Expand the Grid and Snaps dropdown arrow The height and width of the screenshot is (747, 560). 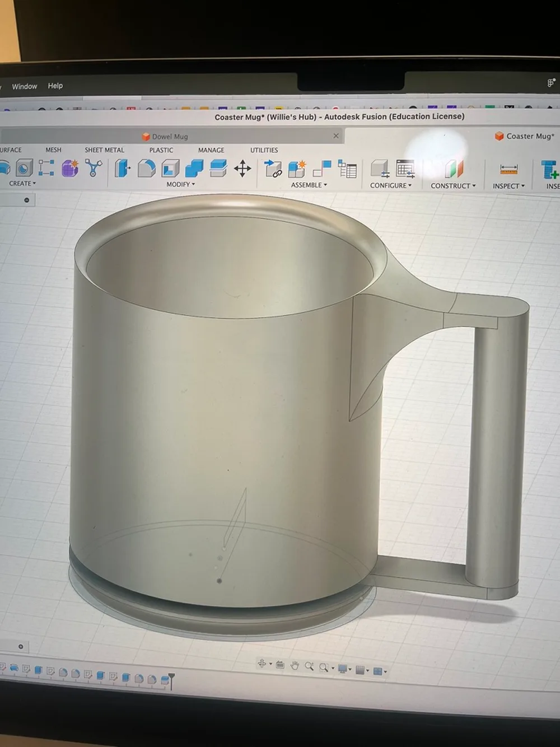pyautogui.click(x=368, y=671)
